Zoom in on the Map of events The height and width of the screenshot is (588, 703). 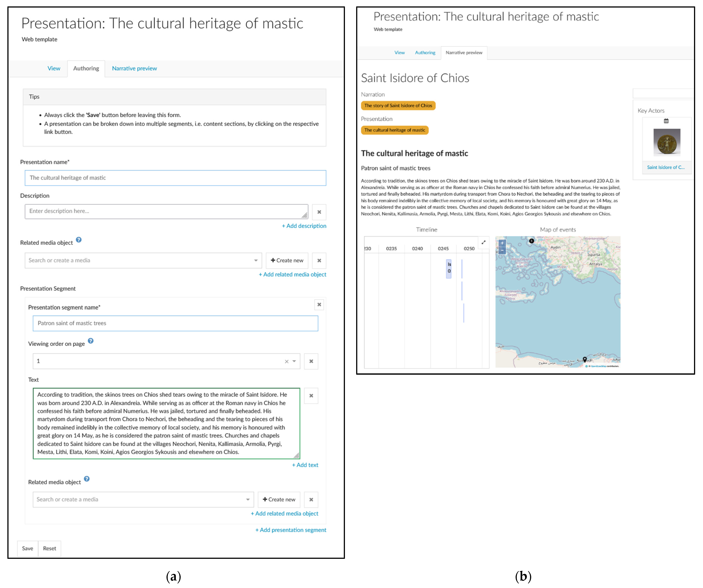[x=502, y=243]
